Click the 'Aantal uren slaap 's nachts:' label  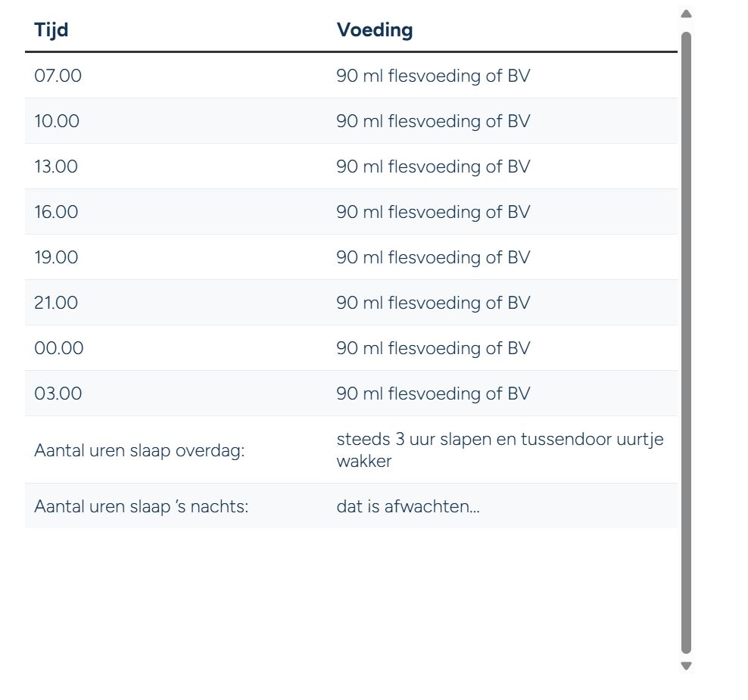(x=142, y=506)
